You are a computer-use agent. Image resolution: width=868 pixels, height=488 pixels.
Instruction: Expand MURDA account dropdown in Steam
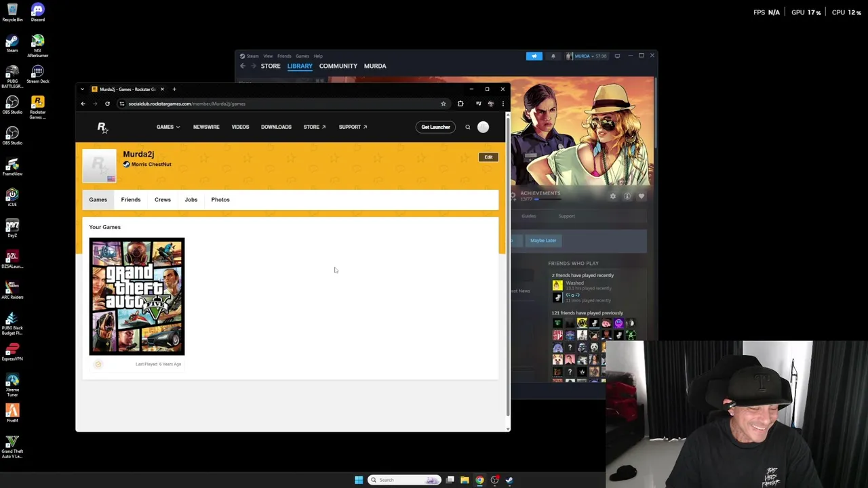pos(587,56)
